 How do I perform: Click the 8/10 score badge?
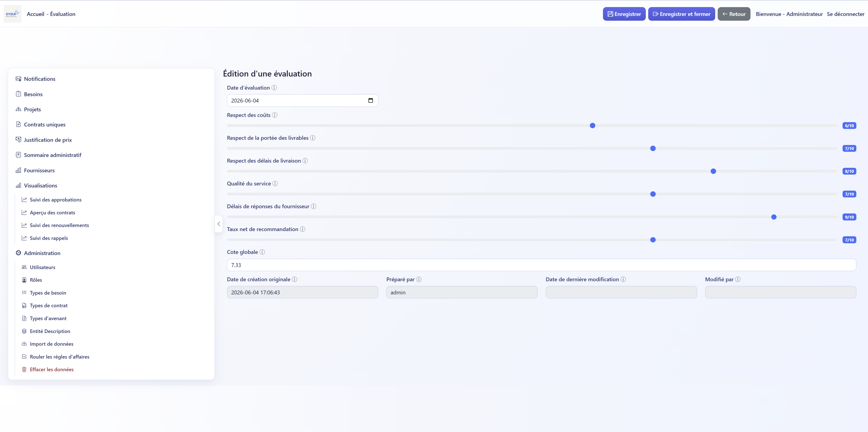coord(849,171)
